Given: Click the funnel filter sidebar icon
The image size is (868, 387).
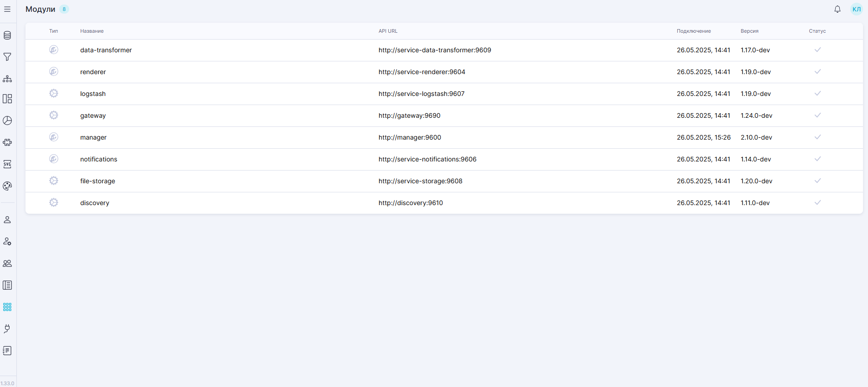Looking at the screenshot, I should (x=7, y=57).
